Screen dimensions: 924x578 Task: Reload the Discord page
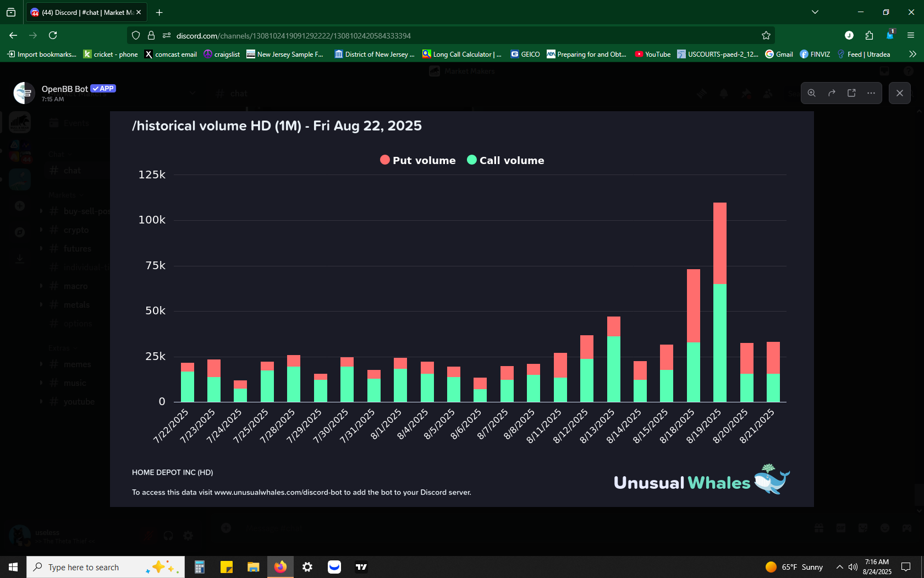point(53,35)
